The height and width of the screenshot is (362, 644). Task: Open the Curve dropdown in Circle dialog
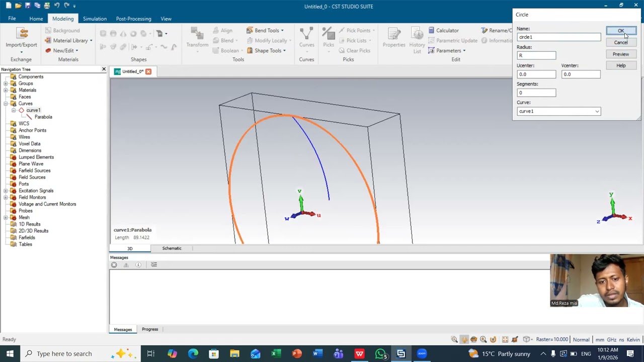pyautogui.click(x=597, y=111)
